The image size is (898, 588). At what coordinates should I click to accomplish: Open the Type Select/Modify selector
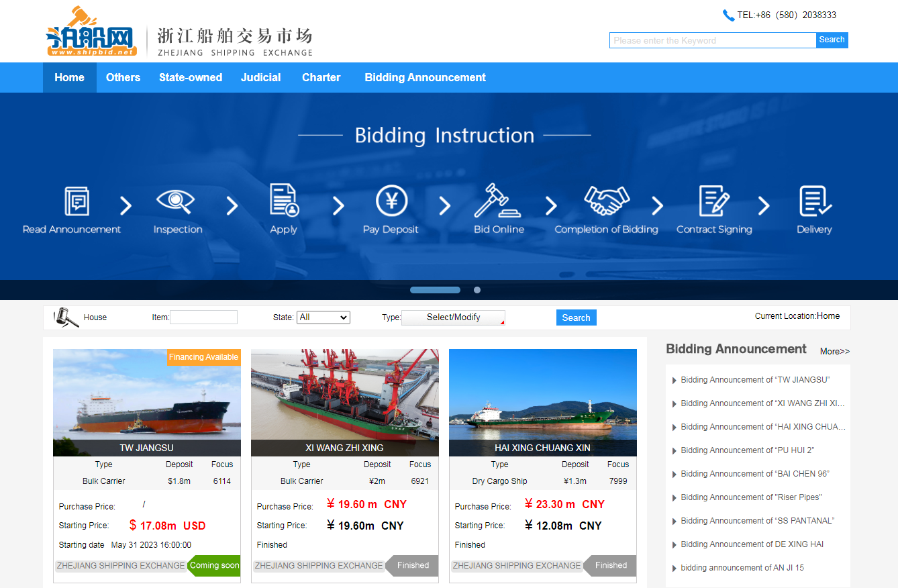(454, 317)
